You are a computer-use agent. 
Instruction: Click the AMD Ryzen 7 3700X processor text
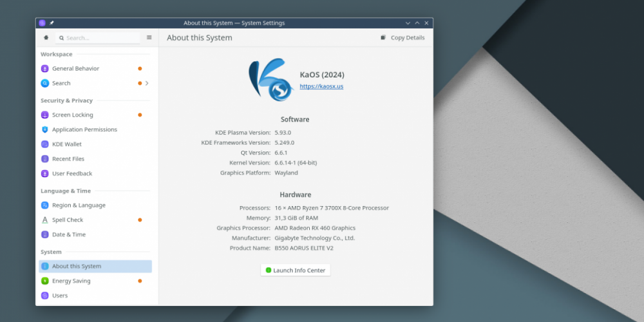[332, 208]
